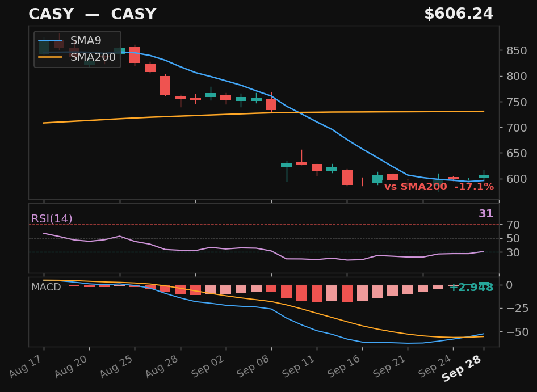
Task: Click the blue SMA9 legend line swatch
Action: tap(51, 41)
